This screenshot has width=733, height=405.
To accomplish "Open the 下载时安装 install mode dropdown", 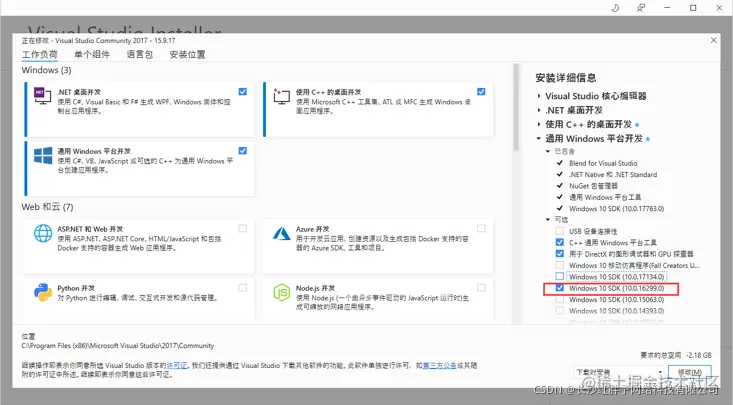I will pyautogui.click(x=619, y=372).
